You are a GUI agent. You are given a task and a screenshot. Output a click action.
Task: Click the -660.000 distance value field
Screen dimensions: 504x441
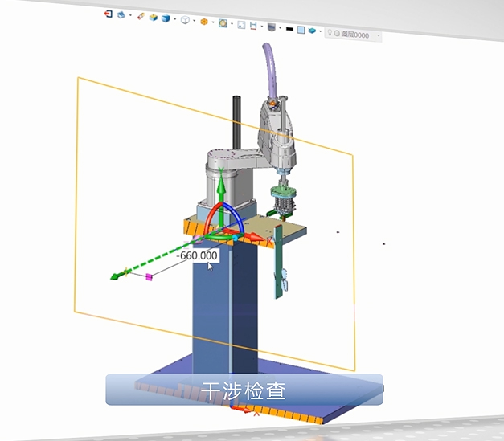(198, 255)
